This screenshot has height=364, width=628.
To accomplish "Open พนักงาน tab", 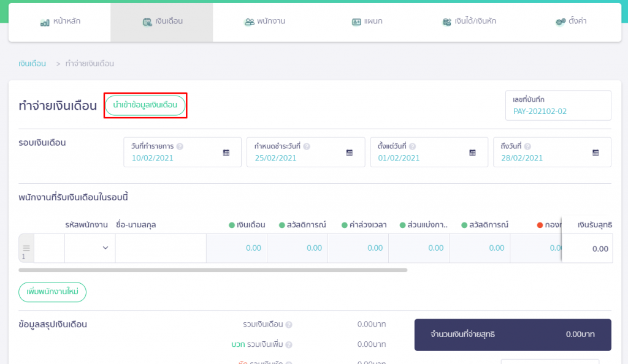I will point(264,21).
